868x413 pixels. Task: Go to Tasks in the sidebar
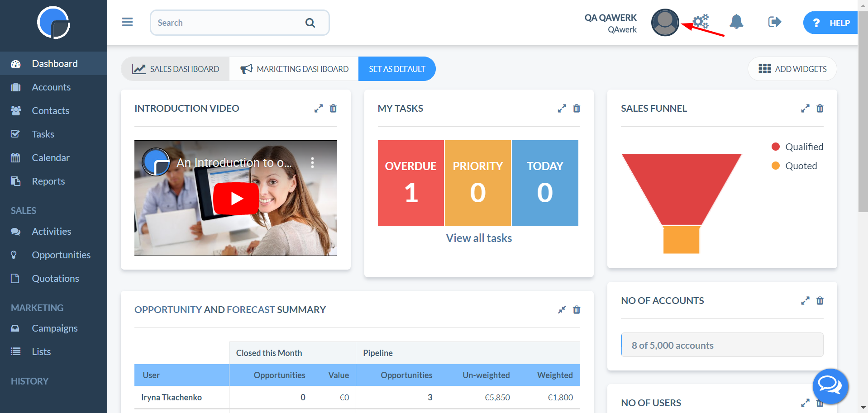53,134
